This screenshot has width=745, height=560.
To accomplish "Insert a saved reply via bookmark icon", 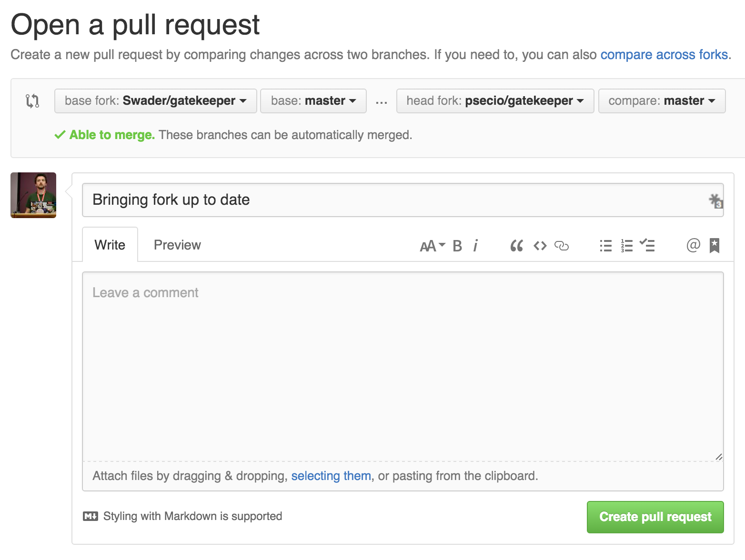I will coord(714,246).
